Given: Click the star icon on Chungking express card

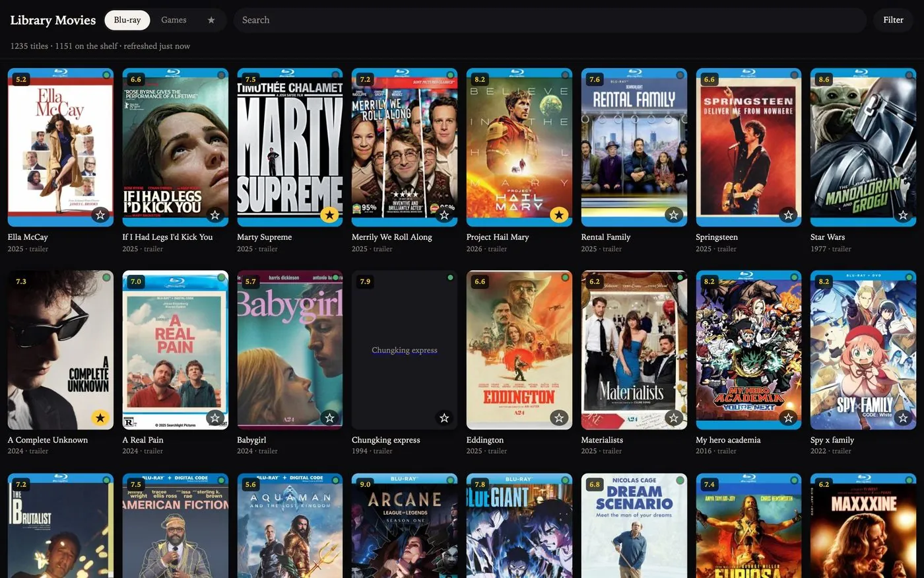Looking at the screenshot, I should pyautogui.click(x=444, y=417).
